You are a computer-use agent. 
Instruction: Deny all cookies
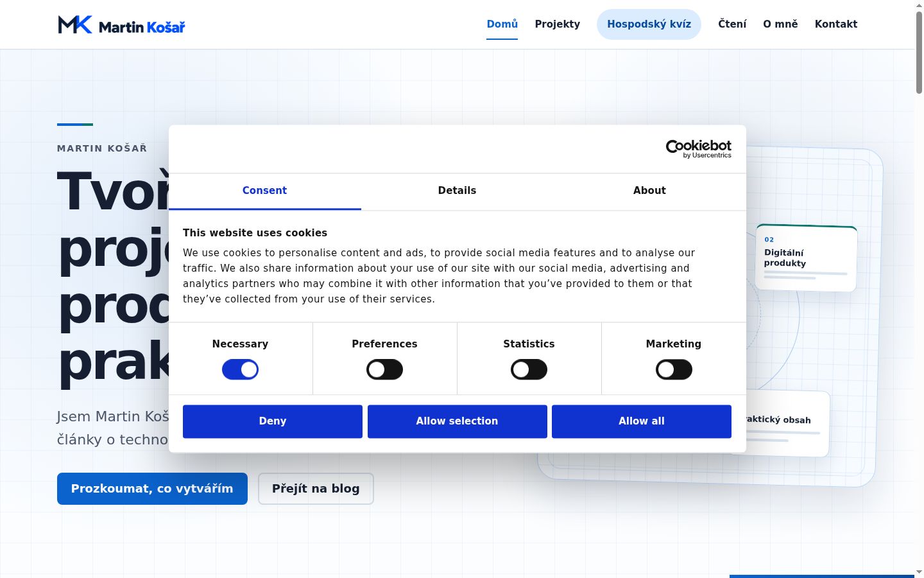click(x=273, y=421)
